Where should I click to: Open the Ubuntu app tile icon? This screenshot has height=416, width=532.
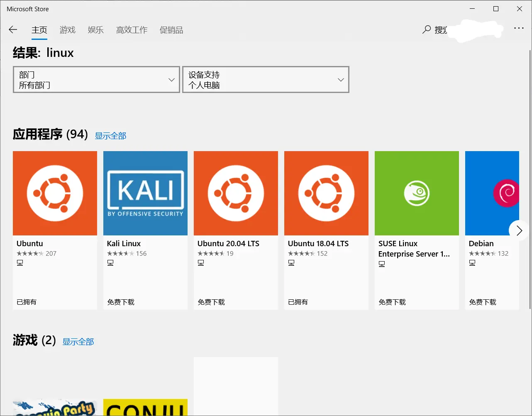(55, 193)
